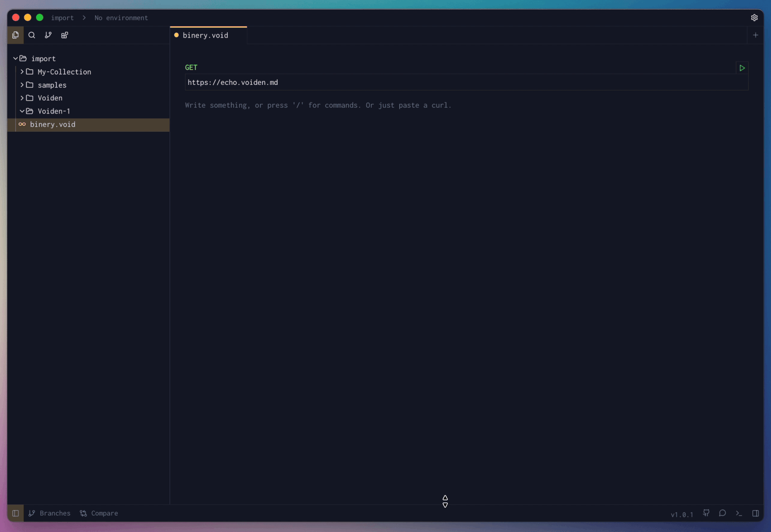The width and height of the screenshot is (771, 532).
Task: Open the search panel icon
Action: 32,35
